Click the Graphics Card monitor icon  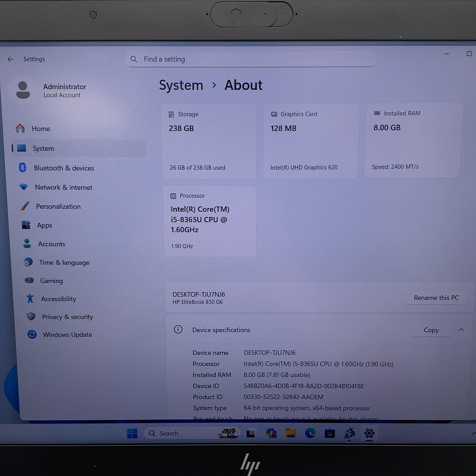pyautogui.click(x=274, y=114)
